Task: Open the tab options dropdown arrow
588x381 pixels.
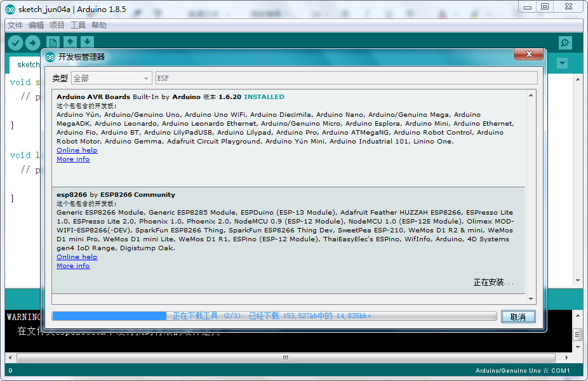Action: pyautogui.click(x=562, y=63)
